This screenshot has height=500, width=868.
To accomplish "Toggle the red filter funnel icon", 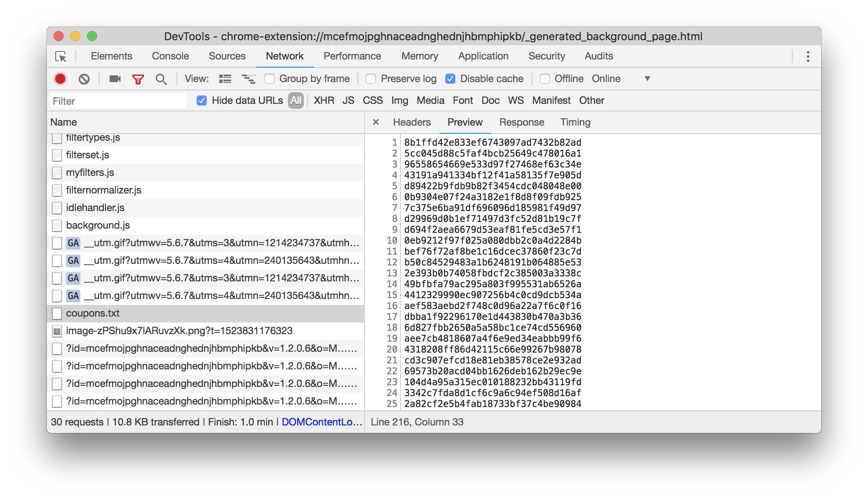I will pyautogui.click(x=138, y=79).
